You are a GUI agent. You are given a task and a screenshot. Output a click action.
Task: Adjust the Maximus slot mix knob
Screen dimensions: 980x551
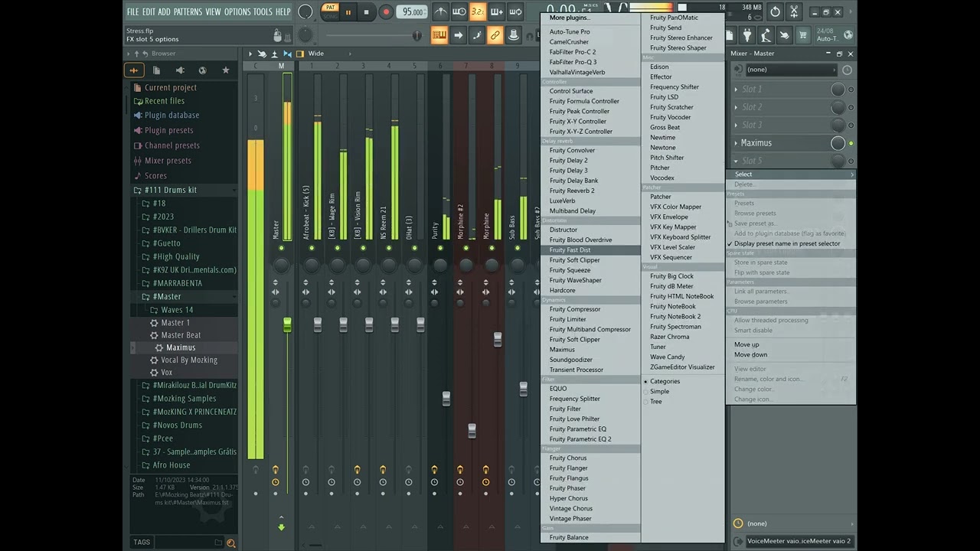tap(838, 143)
